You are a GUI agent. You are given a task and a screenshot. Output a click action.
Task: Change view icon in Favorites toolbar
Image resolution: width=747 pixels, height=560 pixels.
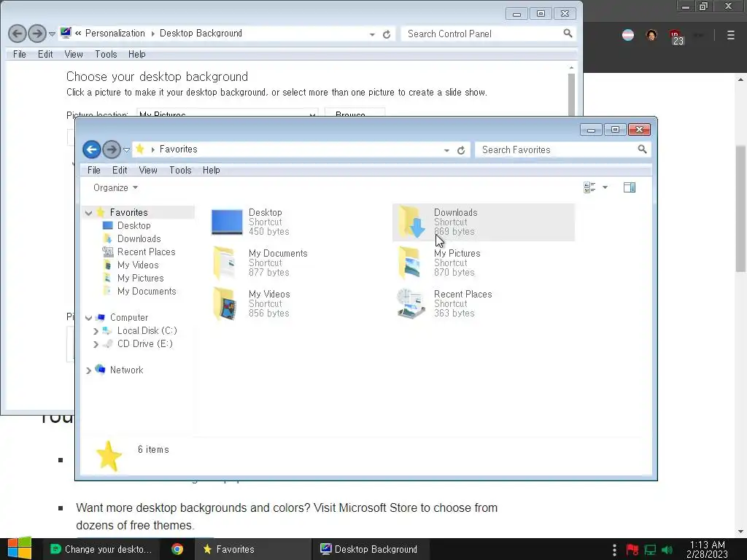(589, 187)
